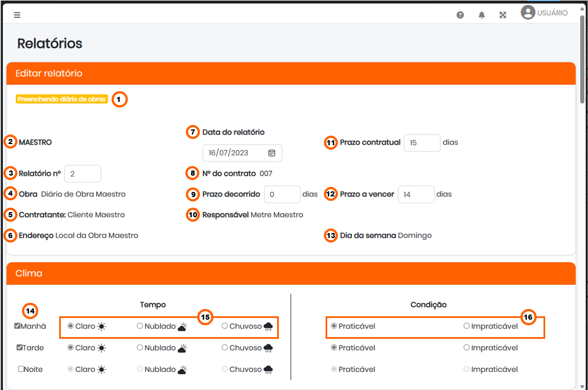Open the USUÁRIO profile avatar

pyautogui.click(x=528, y=12)
